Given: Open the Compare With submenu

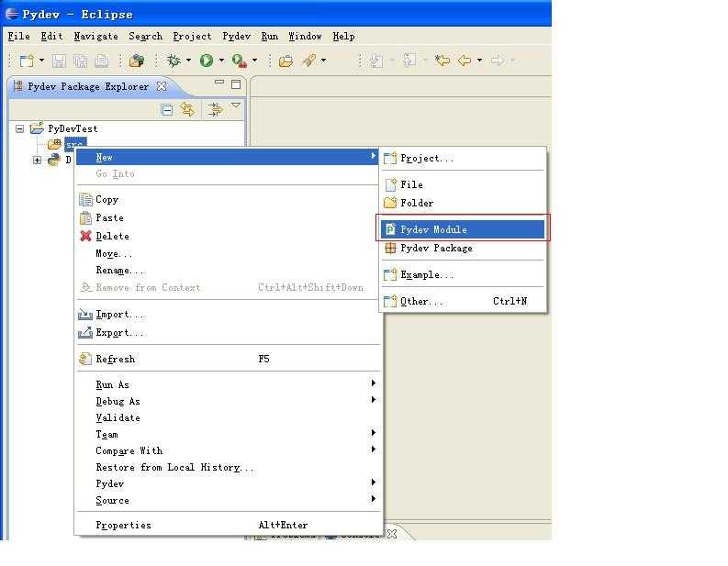Looking at the screenshot, I should pos(228,450).
